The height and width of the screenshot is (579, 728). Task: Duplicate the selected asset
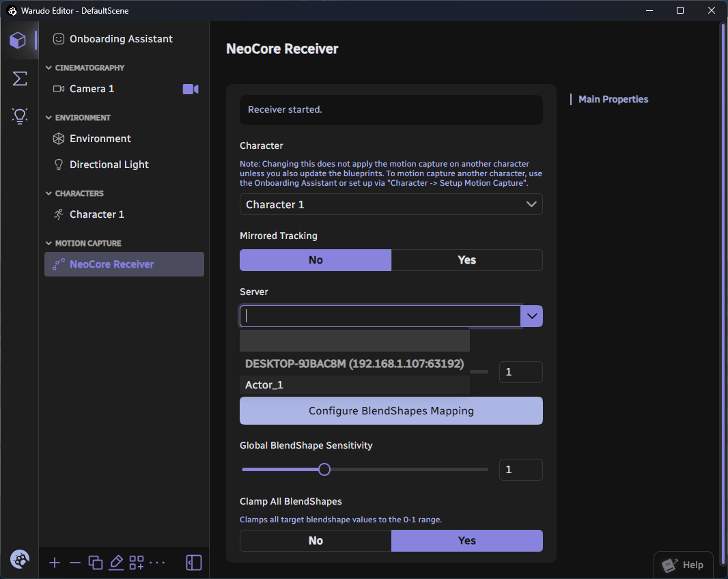pos(96,563)
